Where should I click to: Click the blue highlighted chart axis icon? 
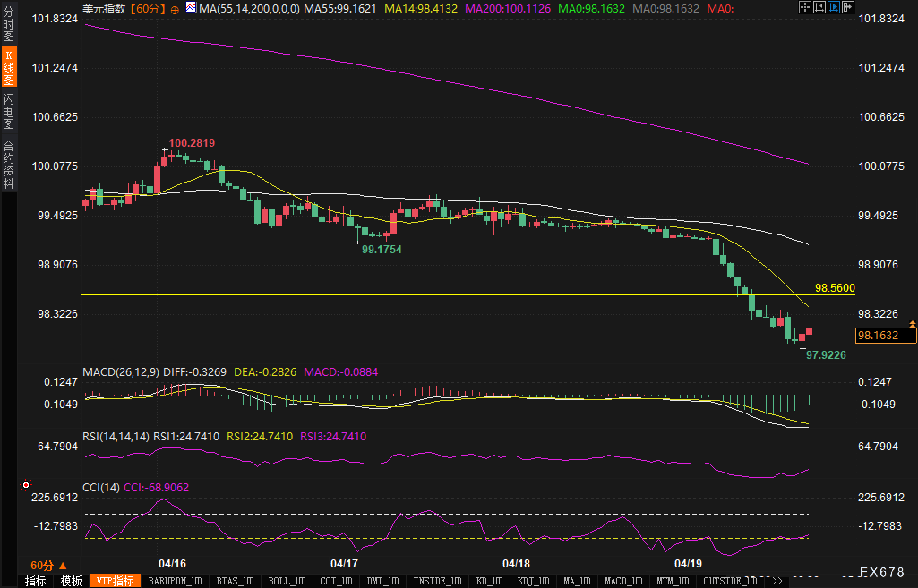pyautogui.click(x=833, y=7)
